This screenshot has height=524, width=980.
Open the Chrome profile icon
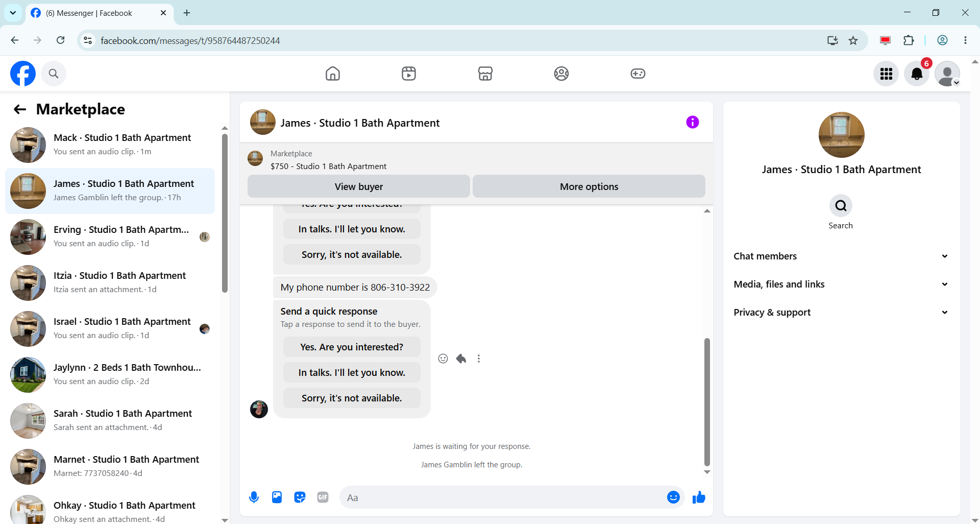pos(942,40)
